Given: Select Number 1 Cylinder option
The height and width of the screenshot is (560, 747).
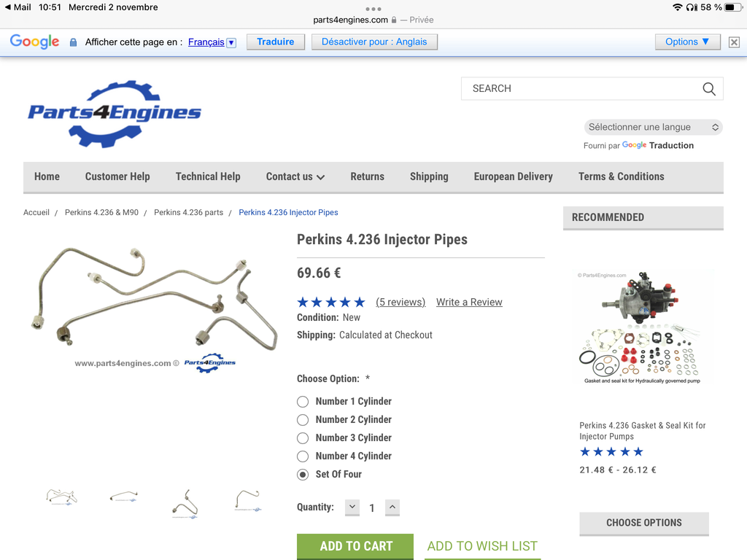Looking at the screenshot, I should pyautogui.click(x=303, y=402).
